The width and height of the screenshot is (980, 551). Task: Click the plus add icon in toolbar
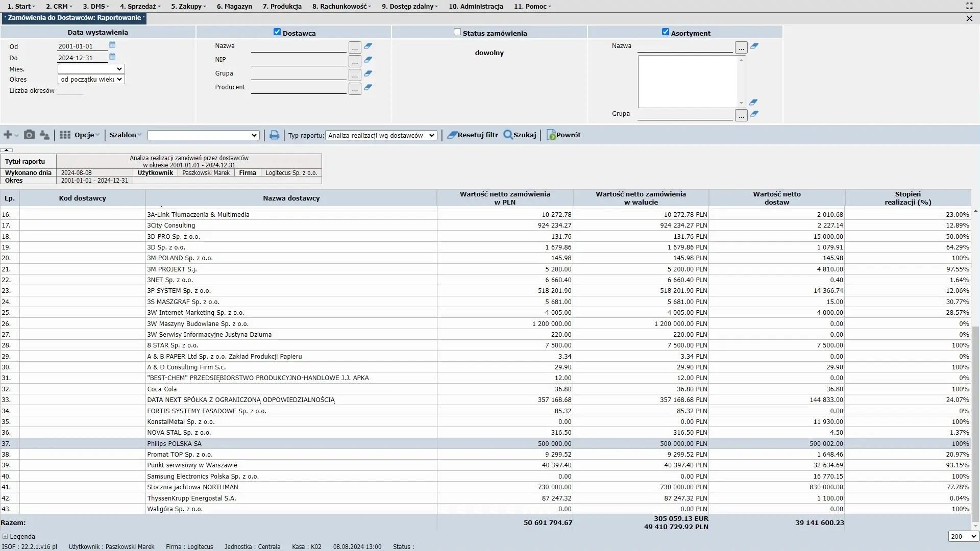(8, 135)
